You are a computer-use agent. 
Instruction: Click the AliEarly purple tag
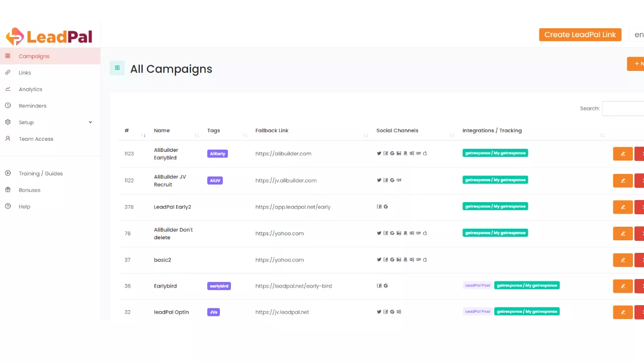pos(217,154)
